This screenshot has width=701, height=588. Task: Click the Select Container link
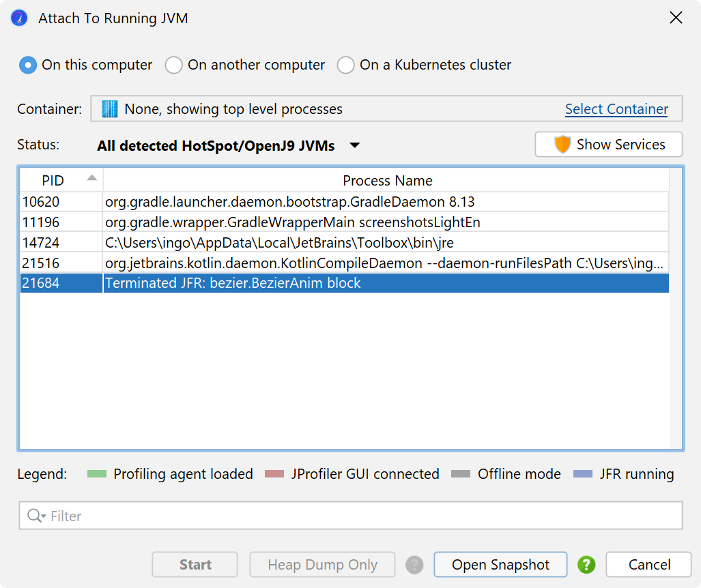pyautogui.click(x=616, y=109)
